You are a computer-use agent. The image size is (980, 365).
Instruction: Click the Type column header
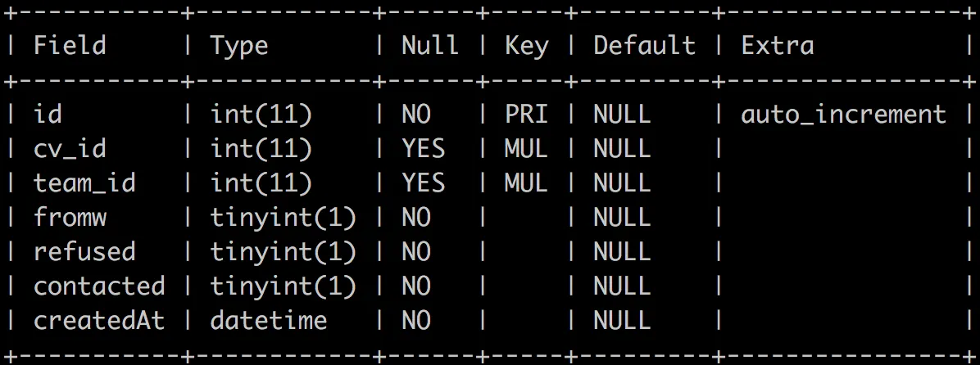pos(238,47)
